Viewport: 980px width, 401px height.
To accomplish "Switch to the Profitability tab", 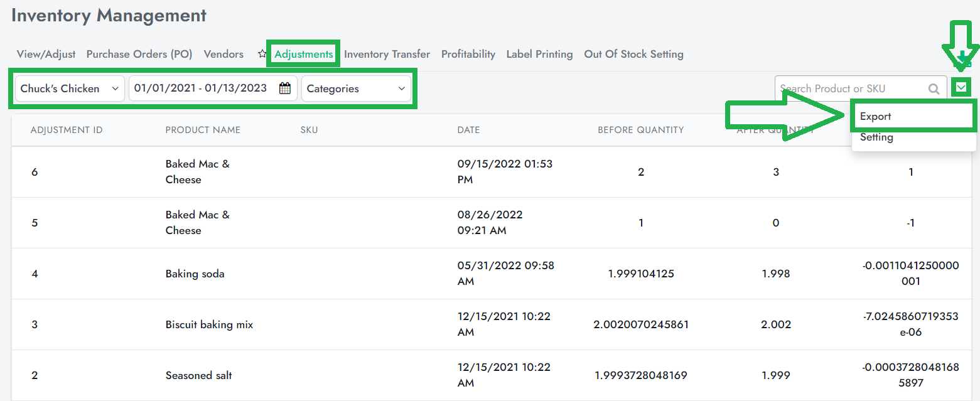I will pyautogui.click(x=468, y=55).
